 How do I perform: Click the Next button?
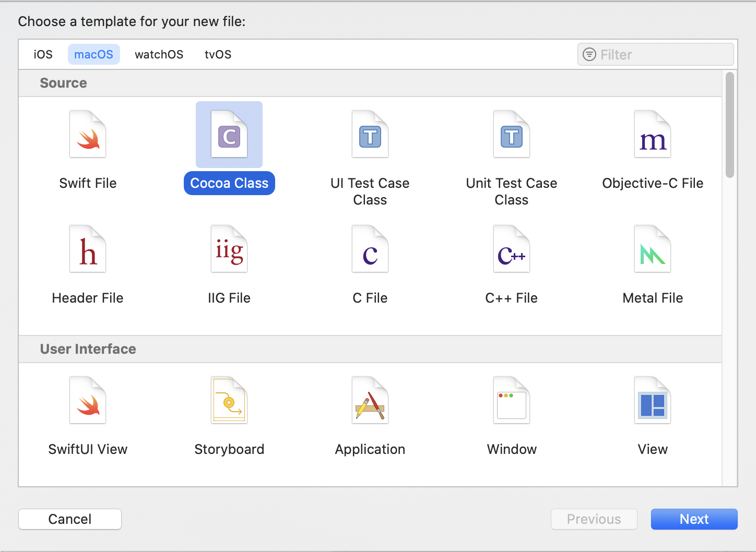(x=694, y=519)
